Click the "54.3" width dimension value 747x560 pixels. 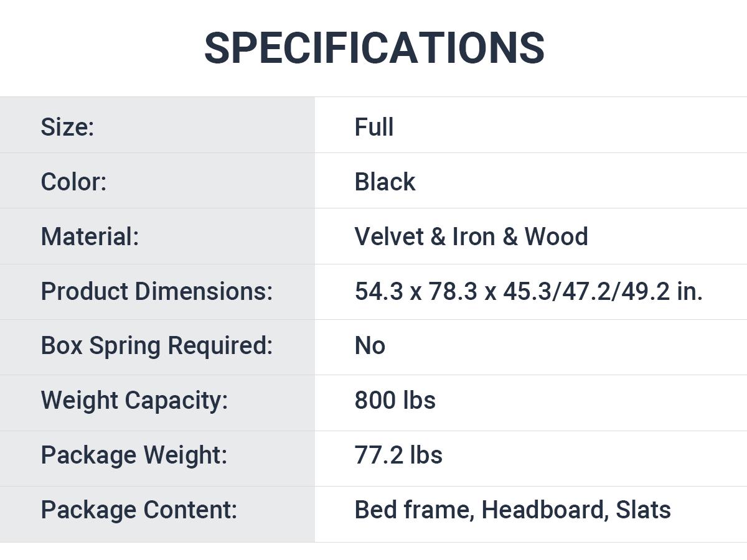pos(378,291)
